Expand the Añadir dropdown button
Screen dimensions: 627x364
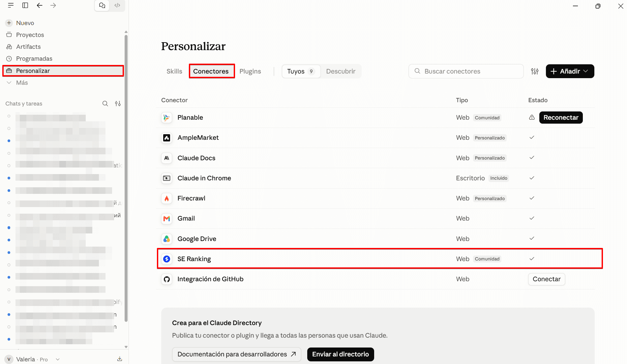click(x=570, y=71)
